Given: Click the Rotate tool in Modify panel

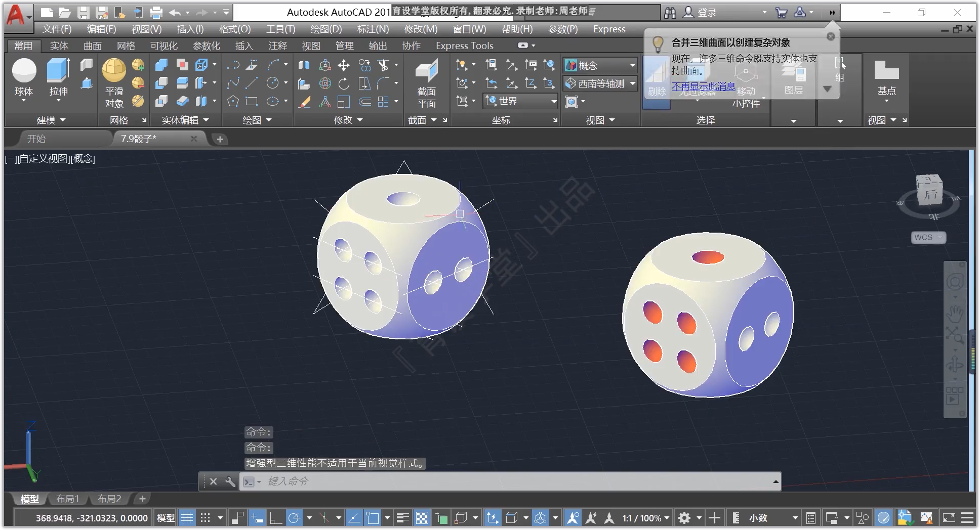Looking at the screenshot, I should click(344, 83).
